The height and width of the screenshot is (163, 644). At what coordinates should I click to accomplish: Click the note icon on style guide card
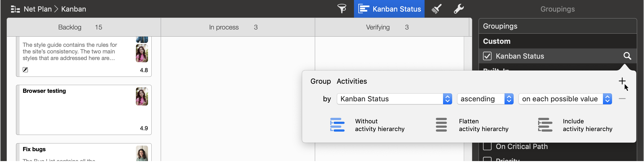tap(25, 70)
